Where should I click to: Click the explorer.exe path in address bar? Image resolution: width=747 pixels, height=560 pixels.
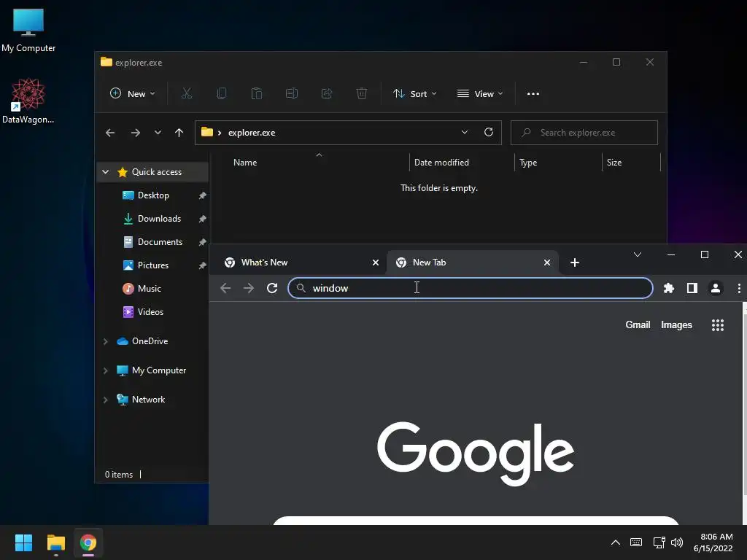pyautogui.click(x=252, y=133)
